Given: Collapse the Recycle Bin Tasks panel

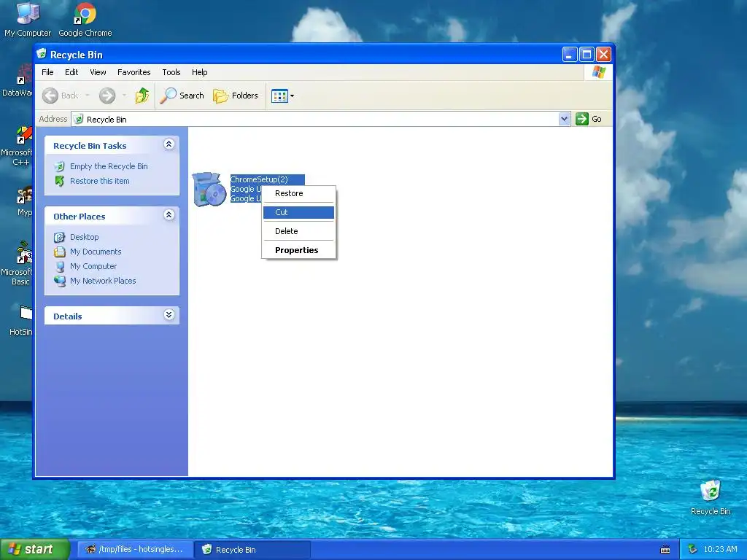Looking at the screenshot, I should coord(169,144).
